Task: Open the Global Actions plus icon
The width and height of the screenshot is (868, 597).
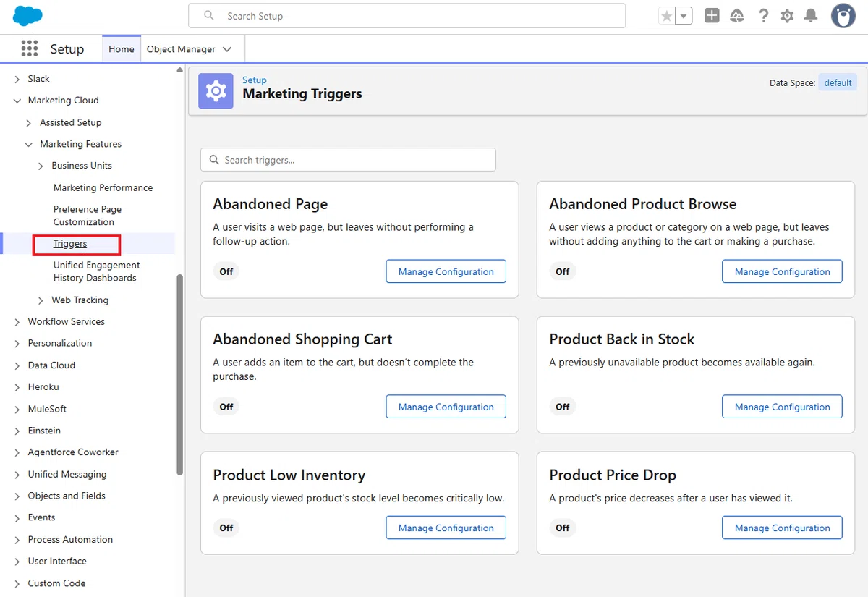Action: pos(712,15)
